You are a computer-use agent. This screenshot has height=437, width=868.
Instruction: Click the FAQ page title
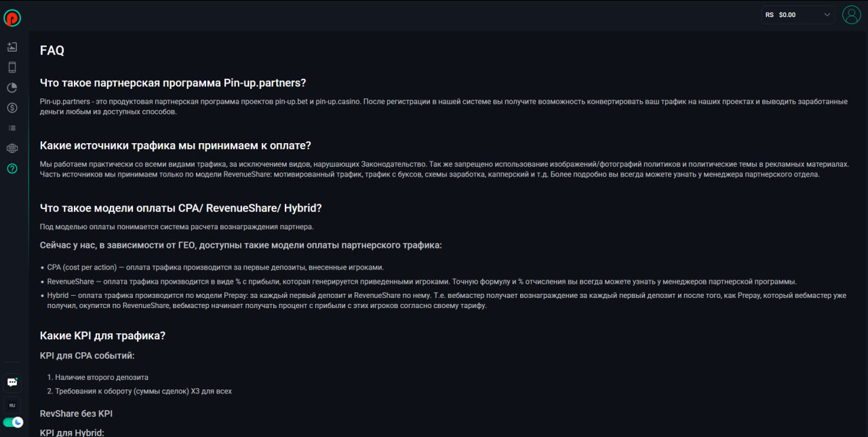[x=52, y=50]
